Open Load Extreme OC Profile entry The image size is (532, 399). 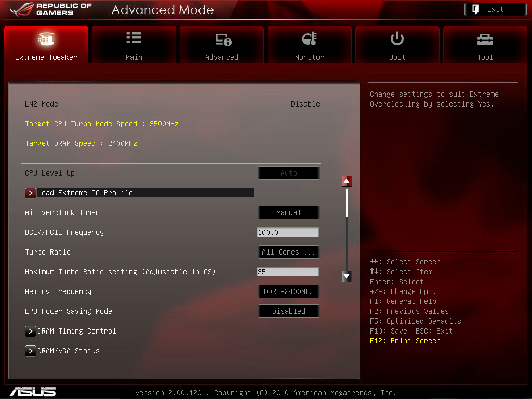coord(85,193)
